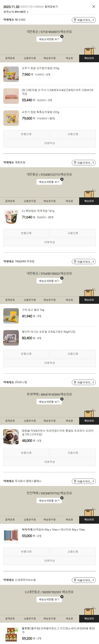Open address selector for NE.O.002 shipment
The image size is (99, 644).
pos(84,20)
